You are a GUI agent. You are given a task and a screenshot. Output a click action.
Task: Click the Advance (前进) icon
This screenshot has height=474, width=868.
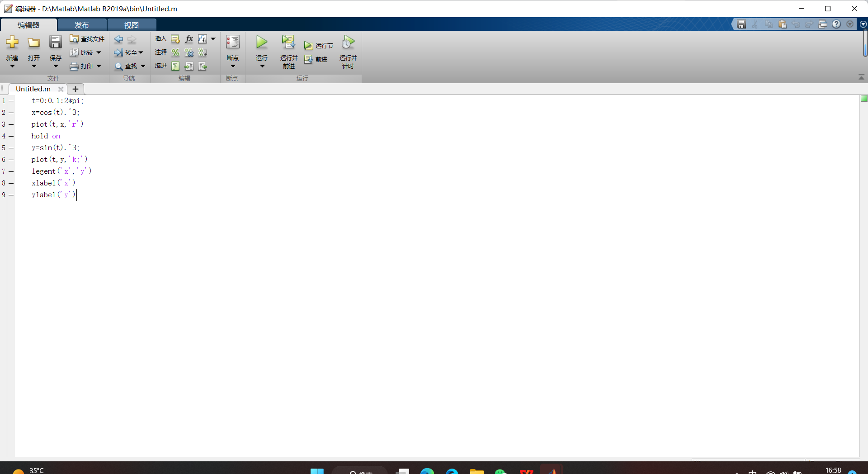pyautogui.click(x=308, y=59)
